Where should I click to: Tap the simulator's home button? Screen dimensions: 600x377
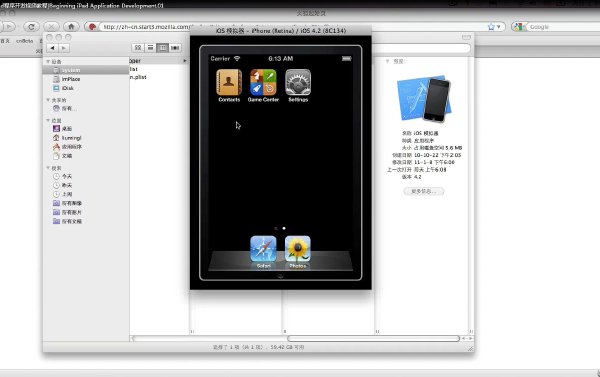click(x=280, y=276)
